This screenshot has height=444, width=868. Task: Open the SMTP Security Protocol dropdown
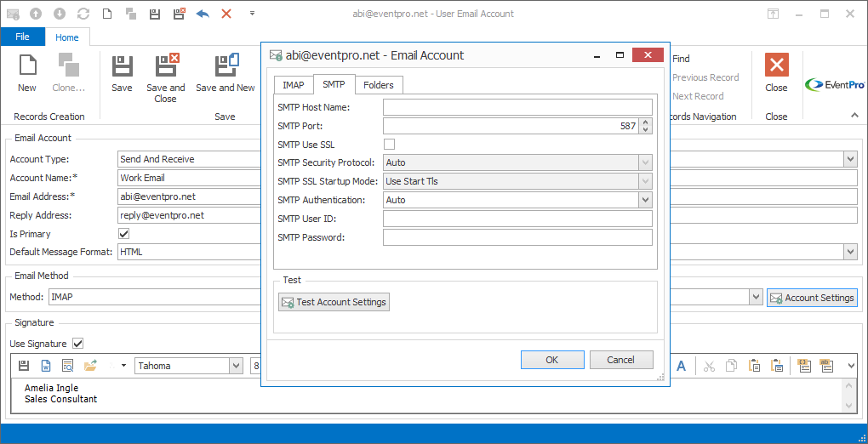point(645,162)
